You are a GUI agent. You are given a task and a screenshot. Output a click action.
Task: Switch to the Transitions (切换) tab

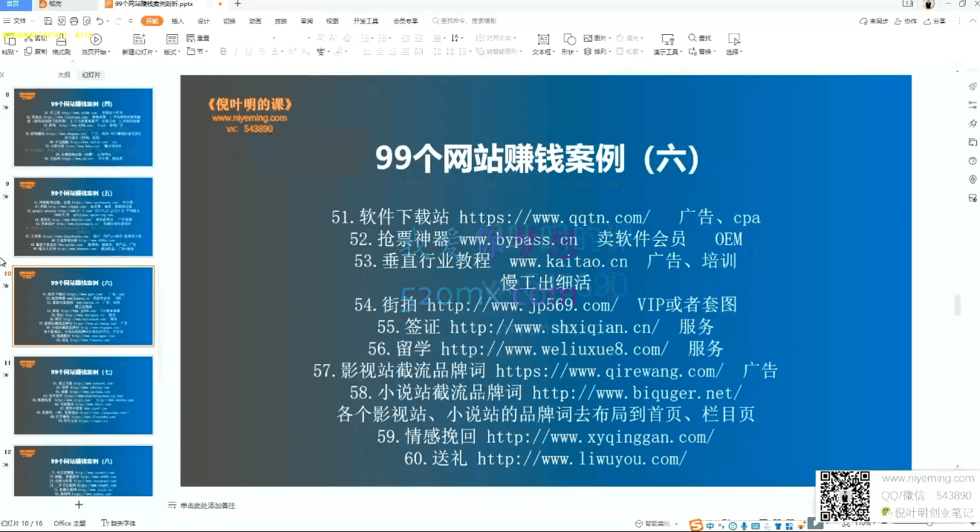point(230,22)
